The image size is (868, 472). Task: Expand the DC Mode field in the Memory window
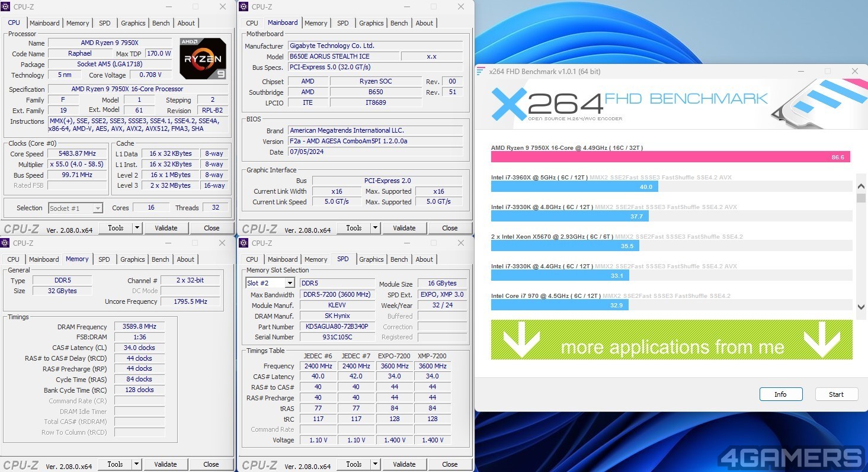(190, 291)
